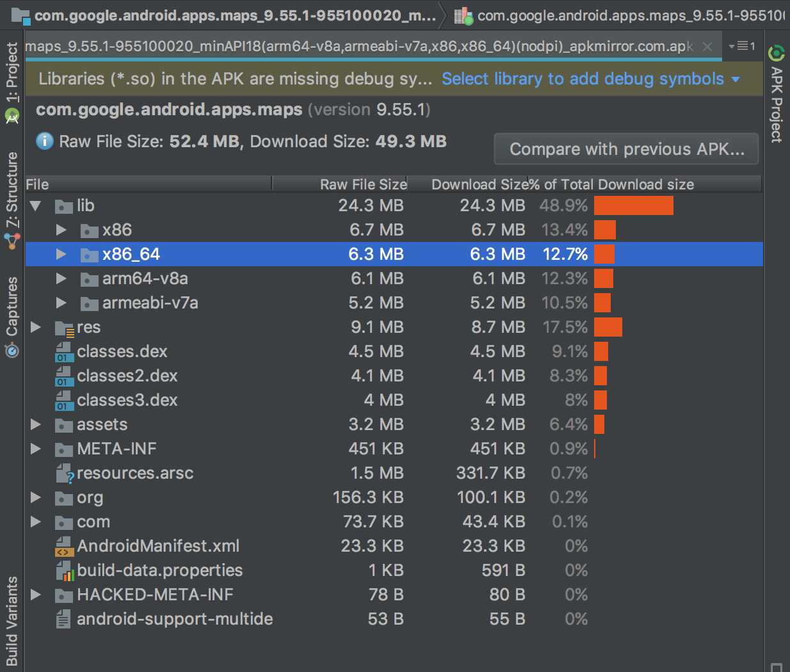
Task: Expand the META-INF folder
Action: point(36,449)
